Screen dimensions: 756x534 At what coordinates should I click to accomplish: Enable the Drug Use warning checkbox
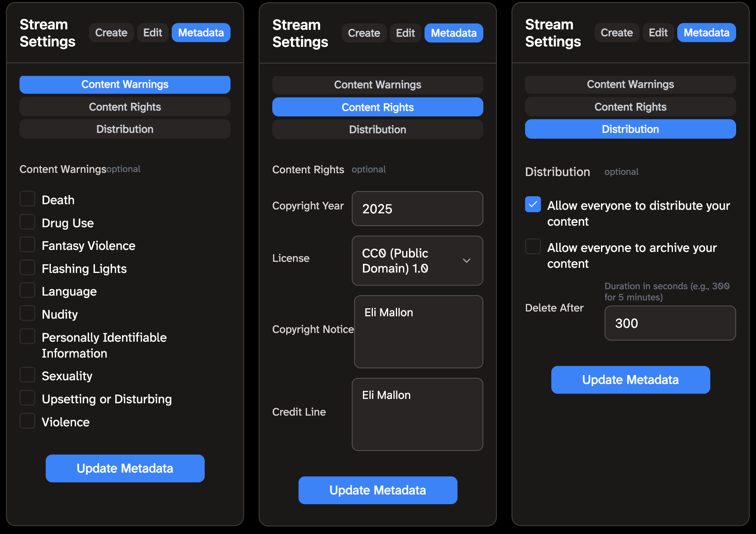coord(27,222)
